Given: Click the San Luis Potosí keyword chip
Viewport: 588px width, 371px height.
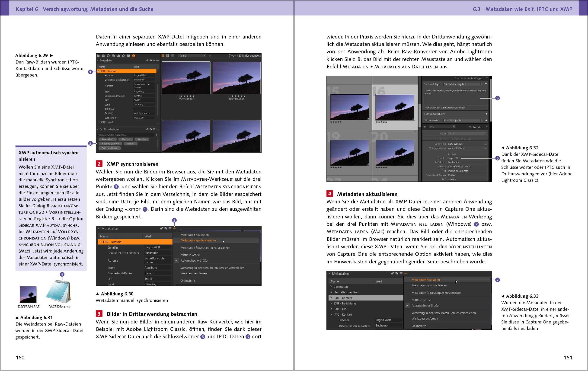Looking at the screenshot, I should pos(110,148).
